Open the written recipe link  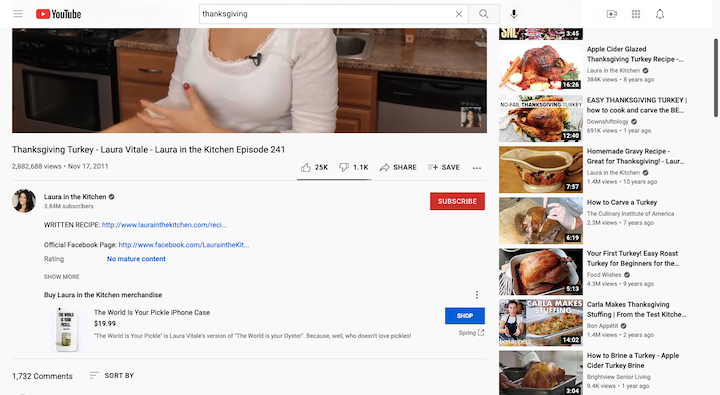pos(164,225)
